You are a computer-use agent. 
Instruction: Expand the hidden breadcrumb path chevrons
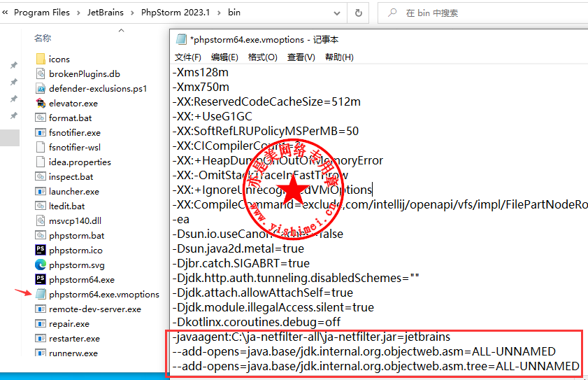click(5, 13)
